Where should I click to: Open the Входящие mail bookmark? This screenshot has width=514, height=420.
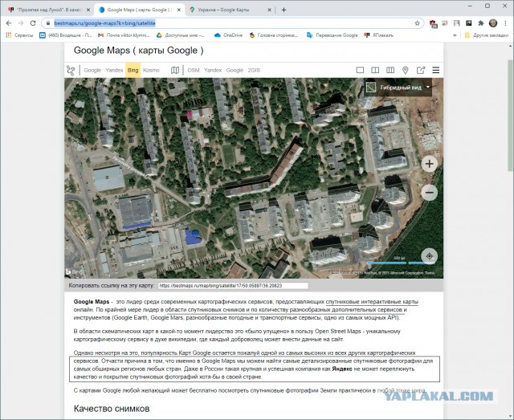tap(66, 35)
